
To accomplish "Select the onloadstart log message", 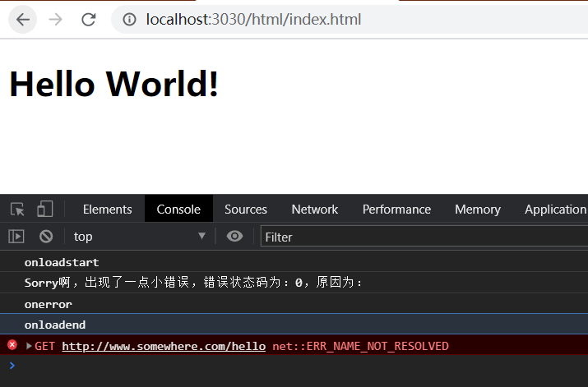I will [62, 262].
